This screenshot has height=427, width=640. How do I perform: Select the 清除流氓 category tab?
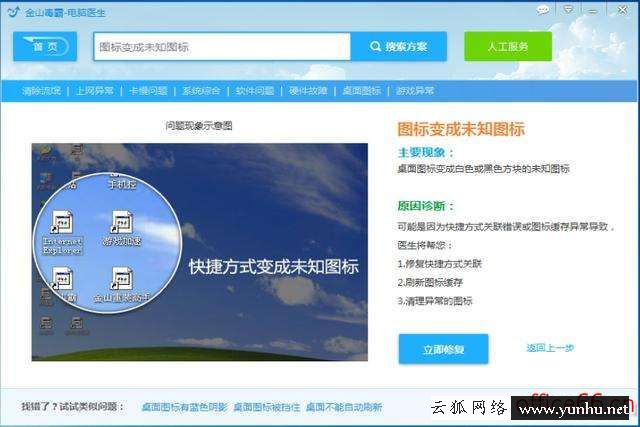tap(41, 91)
